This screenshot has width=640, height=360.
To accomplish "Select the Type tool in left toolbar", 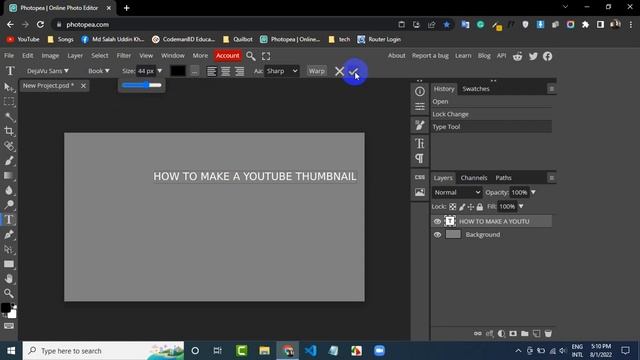I will click(x=9, y=220).
